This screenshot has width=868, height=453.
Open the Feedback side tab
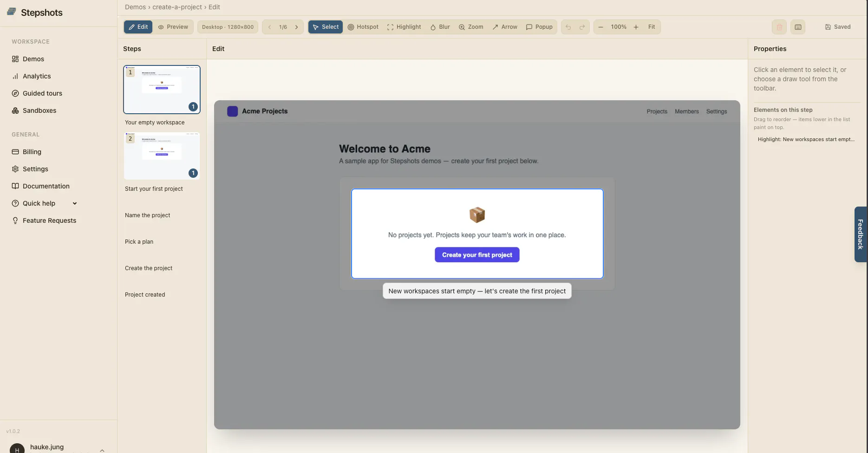pyautogui.click(x=860, y=234)
